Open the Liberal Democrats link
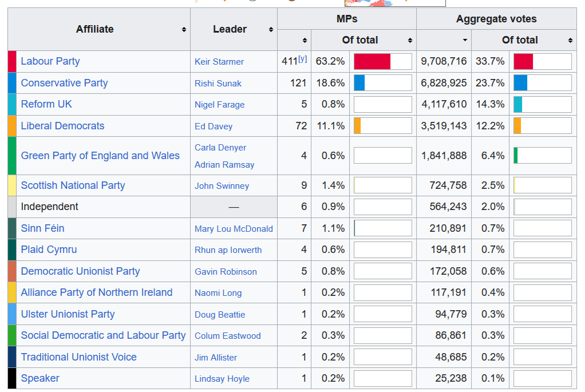Viewport: 585px width, 392px height. click(63, 126)
